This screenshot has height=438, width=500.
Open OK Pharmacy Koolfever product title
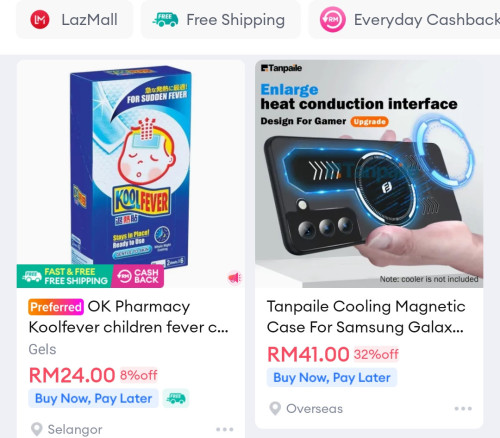coord(129,317)
